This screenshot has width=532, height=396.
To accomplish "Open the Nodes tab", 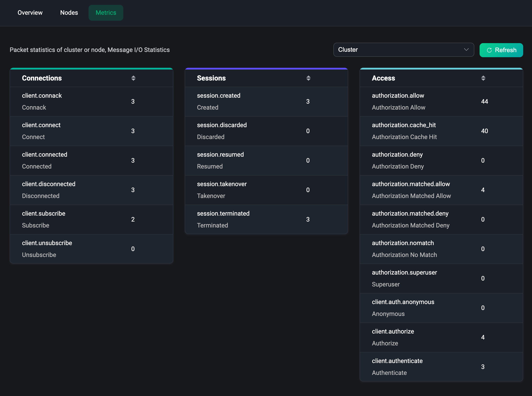I will coord(69,13).
